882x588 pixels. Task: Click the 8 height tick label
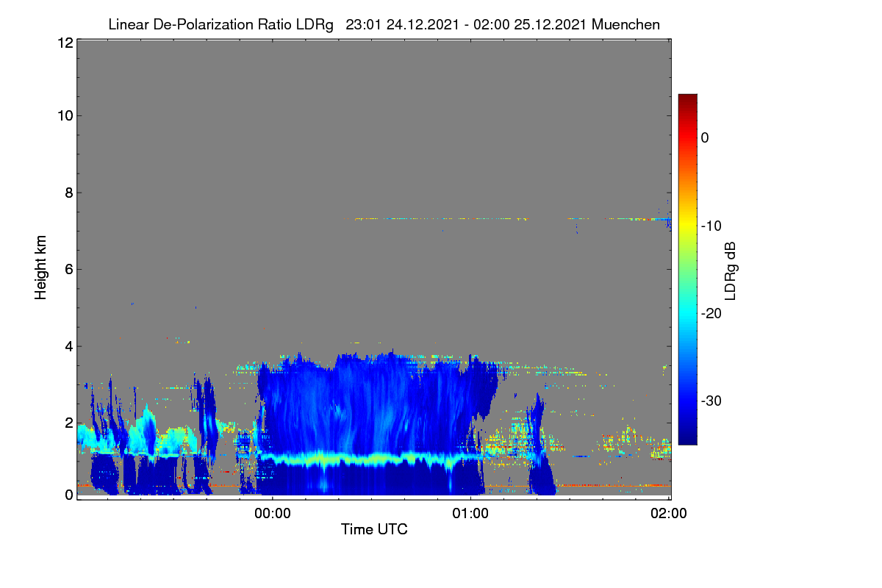click(x=68, y=193)
